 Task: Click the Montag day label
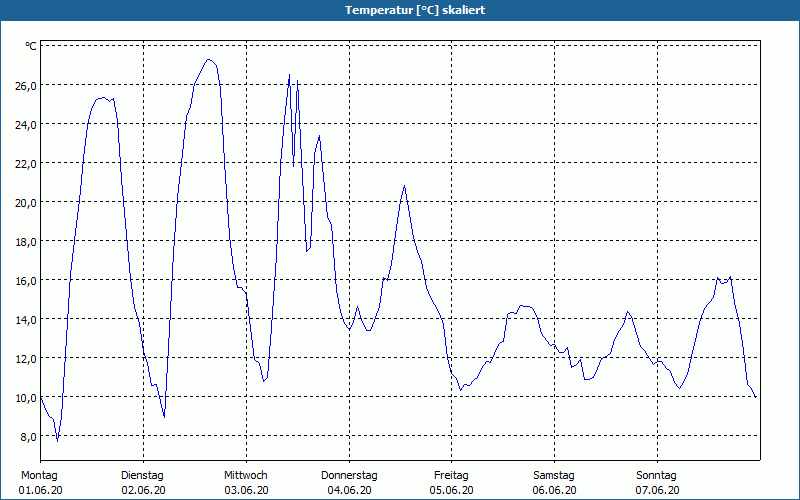[x=39, y=476]
